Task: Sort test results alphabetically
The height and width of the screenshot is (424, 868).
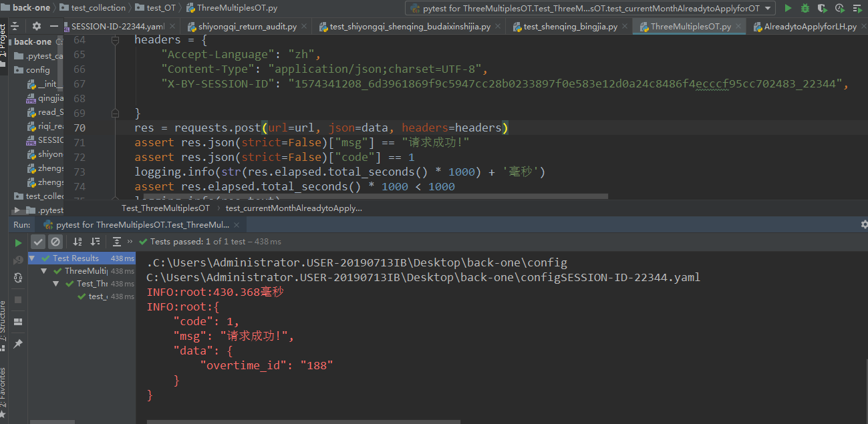Action: 78,242
